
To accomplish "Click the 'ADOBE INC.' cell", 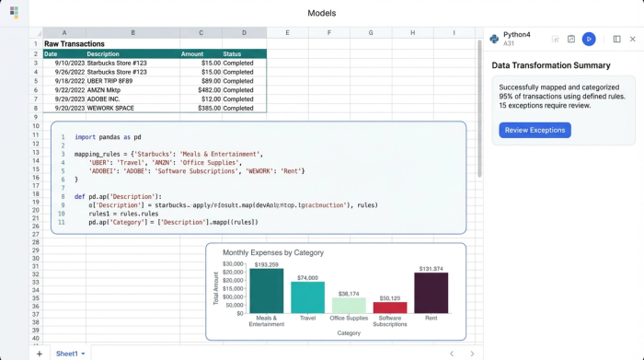I will [132, 99].
